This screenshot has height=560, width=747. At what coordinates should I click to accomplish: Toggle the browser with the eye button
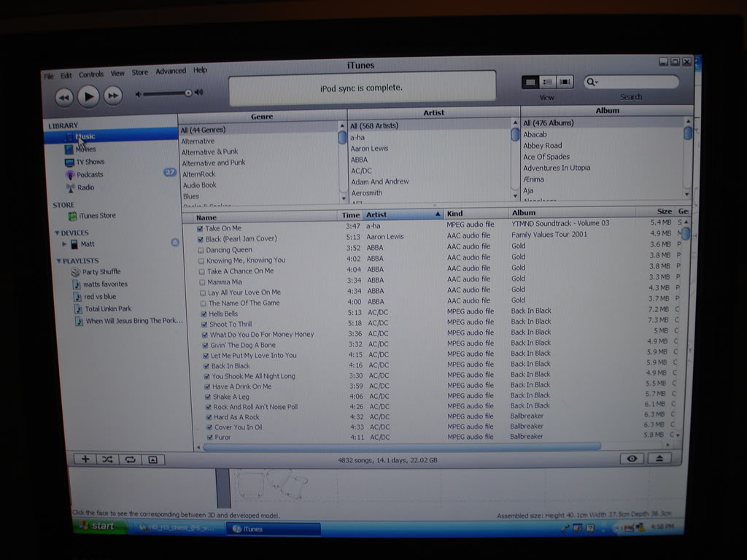(632, 459)
